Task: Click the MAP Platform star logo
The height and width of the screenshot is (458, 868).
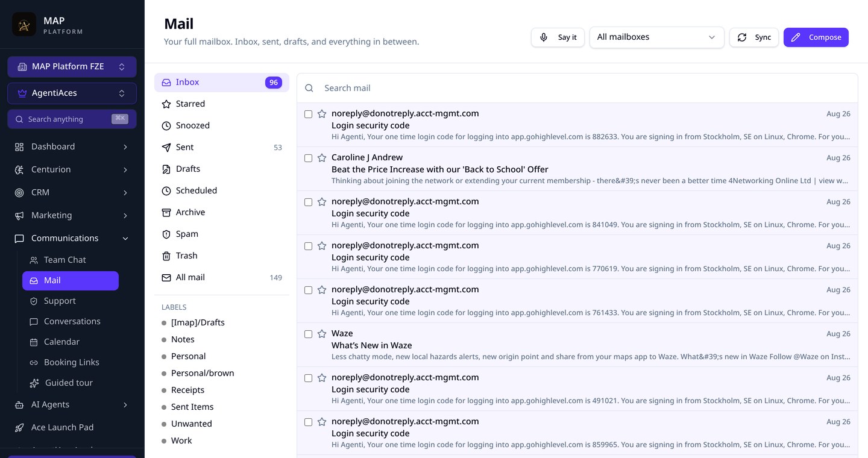Action: click(x=24, y=25)
